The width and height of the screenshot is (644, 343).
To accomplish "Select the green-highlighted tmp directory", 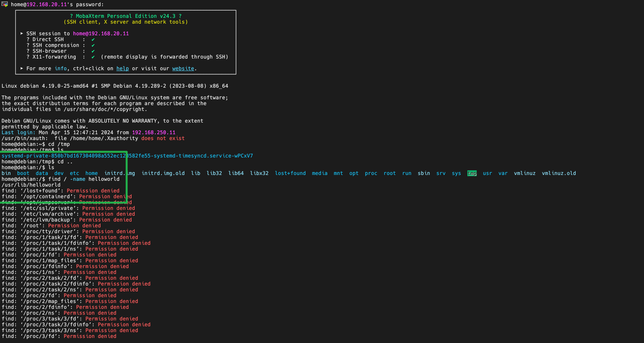I will (472, 173).
